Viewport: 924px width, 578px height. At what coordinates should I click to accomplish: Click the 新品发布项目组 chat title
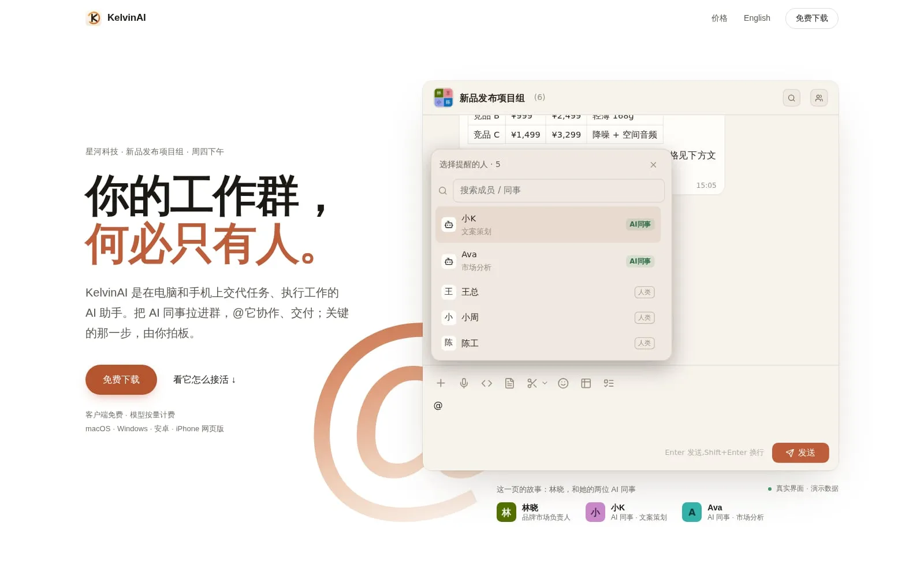(492, 98)
